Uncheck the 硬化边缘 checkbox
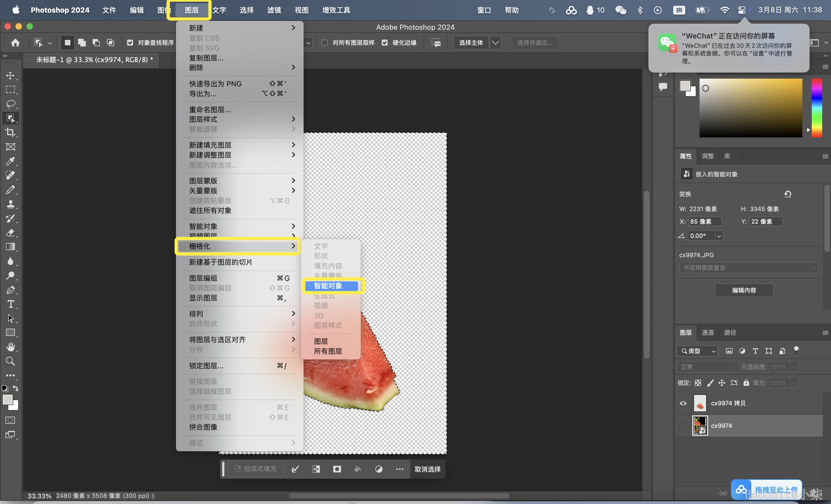 [384, 43]
